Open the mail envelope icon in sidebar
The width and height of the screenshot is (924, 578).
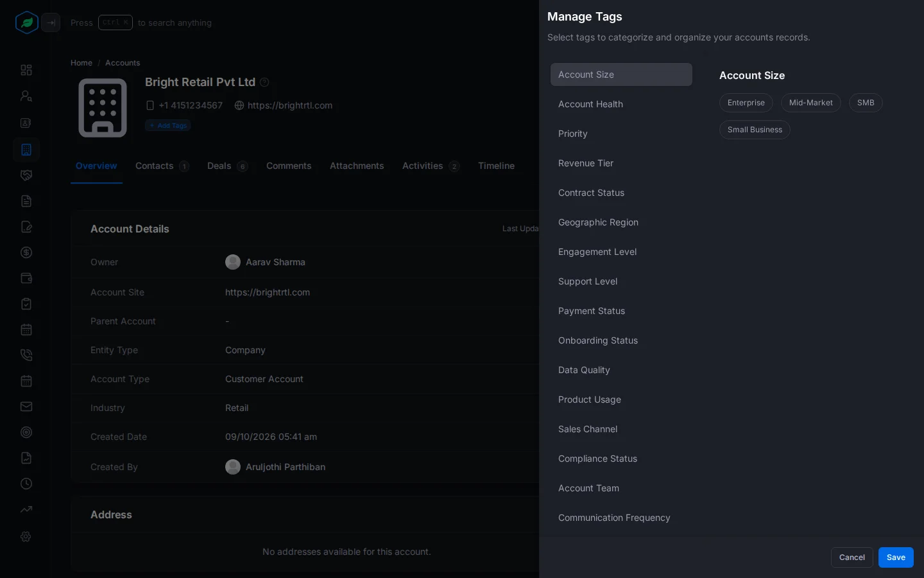(x=26, y=407)
